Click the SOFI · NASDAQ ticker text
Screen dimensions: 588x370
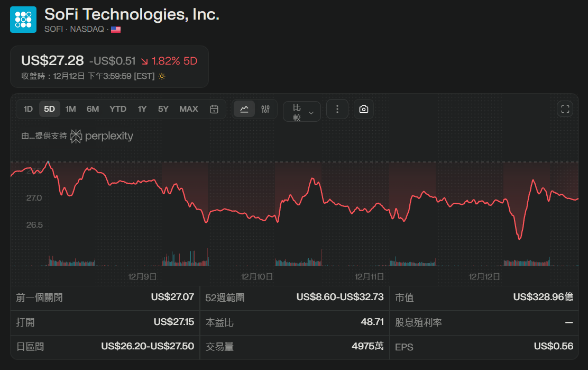(x=74, y=29)
